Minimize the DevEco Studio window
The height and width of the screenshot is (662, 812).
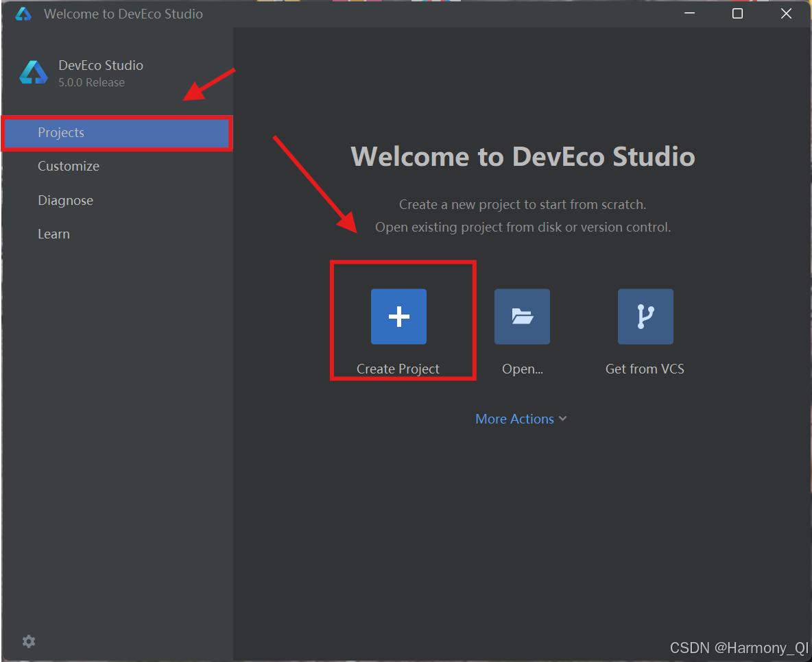click(689, 14)
